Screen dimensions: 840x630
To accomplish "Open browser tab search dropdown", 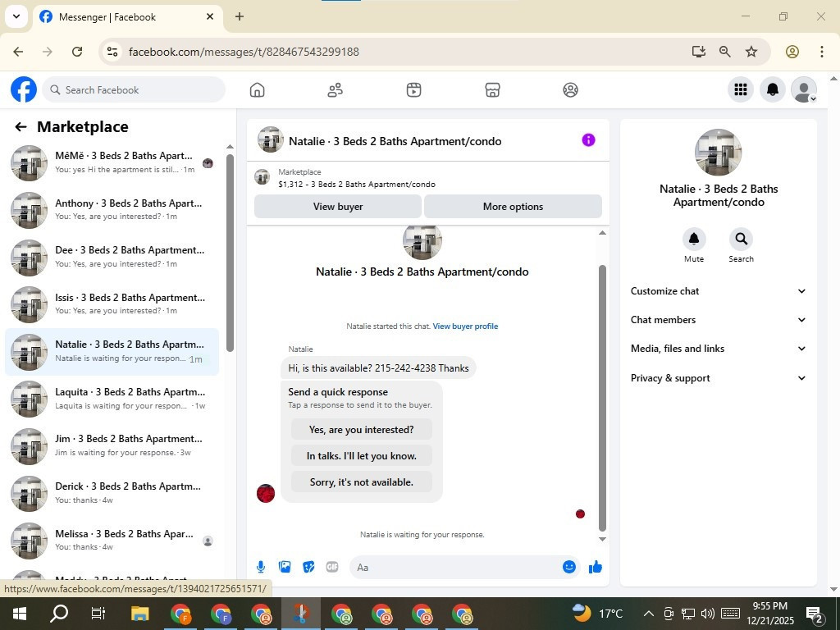I will pos(16,16).
